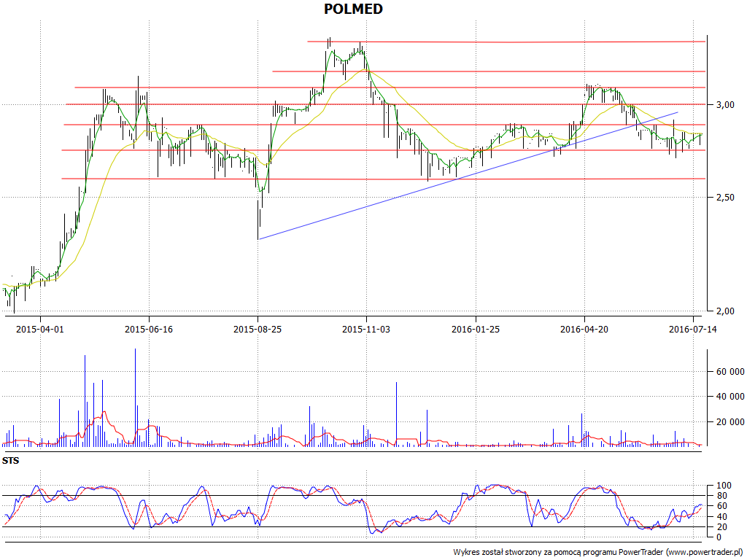Select the 2016-04-20 date label
This screenshot has height=560, width=747.
[584, 329]
